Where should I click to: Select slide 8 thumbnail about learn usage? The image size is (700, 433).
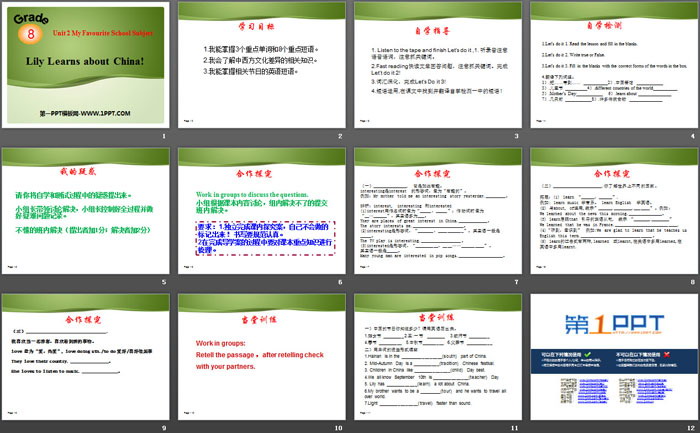(614, 211)
